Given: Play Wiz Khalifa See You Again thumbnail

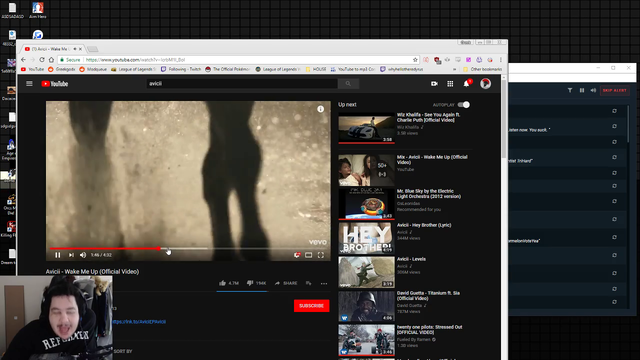Looking at the screenshot, I should (x=367, y=128).
